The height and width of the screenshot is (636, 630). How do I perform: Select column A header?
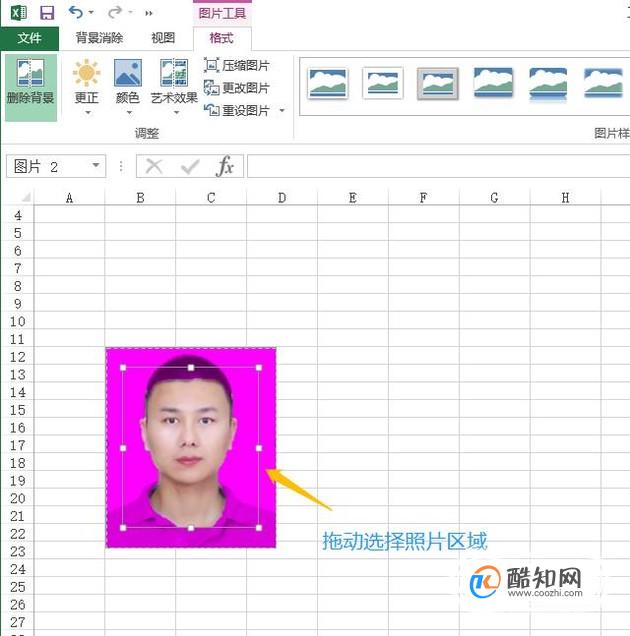point(69,198)
